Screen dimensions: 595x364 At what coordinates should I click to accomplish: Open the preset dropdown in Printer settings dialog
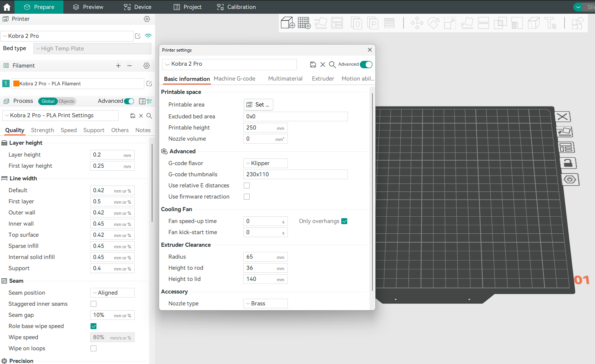pyautogui.click(x=229, y=64)
